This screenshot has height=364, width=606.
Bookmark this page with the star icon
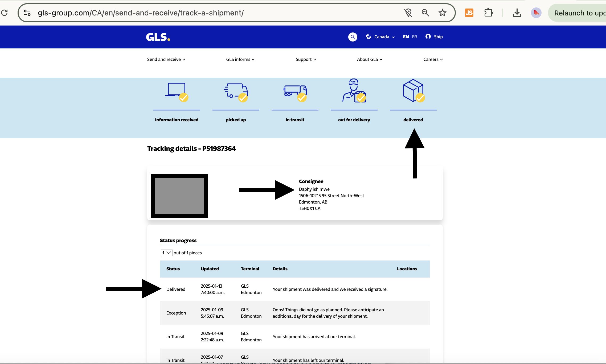(x=442, y=13)
